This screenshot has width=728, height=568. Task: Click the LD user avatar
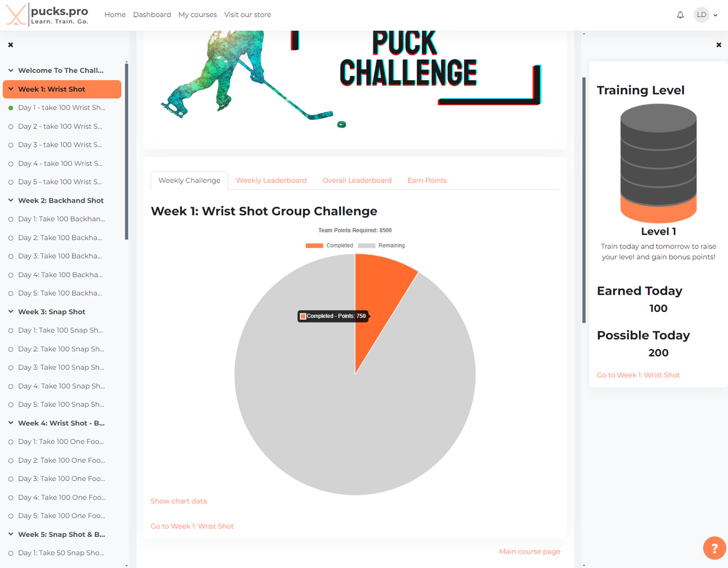coord(701,15)
